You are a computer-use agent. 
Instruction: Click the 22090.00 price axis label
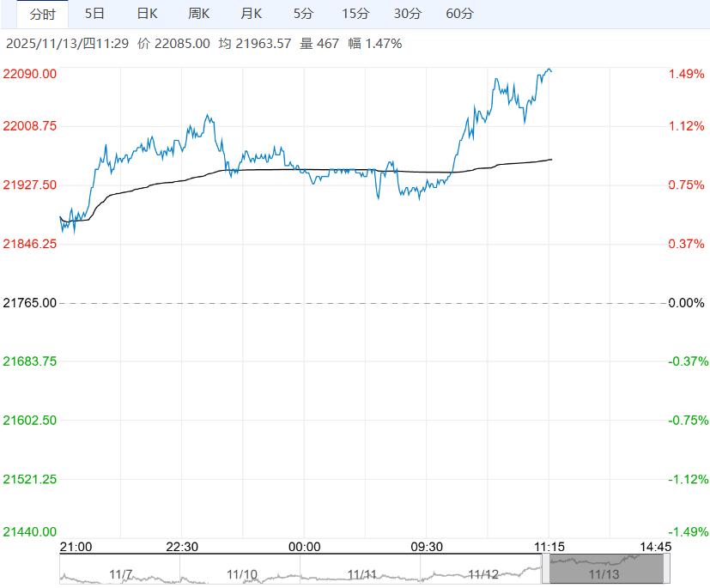click(x=31, y=74)
